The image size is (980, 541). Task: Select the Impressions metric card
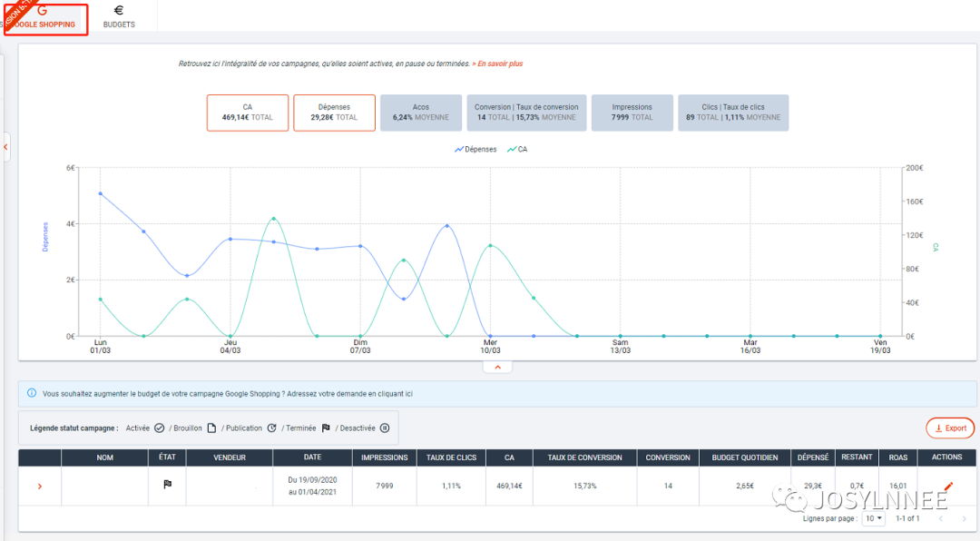[x=632, y=113]
